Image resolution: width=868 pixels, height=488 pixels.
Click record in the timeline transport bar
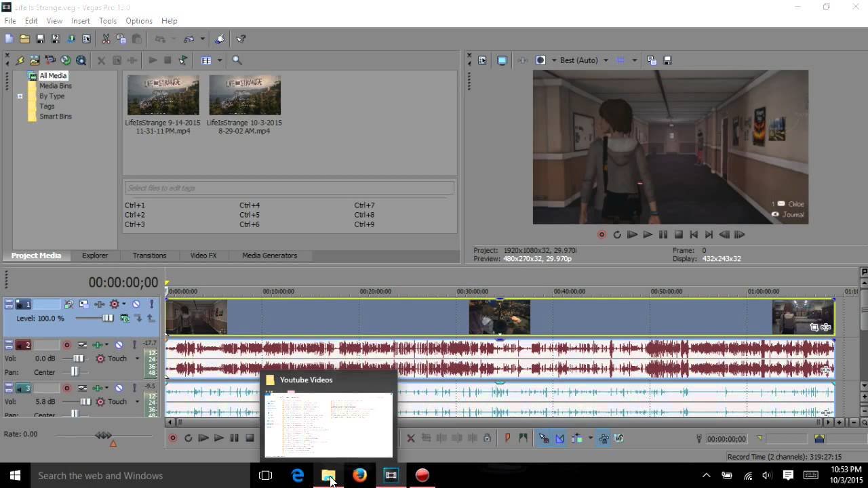[x=172, y=439]
